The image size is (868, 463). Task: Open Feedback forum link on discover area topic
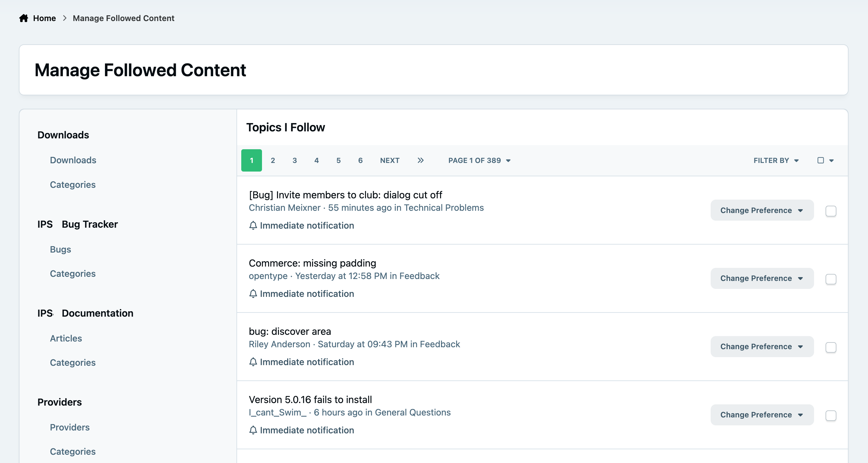pos(440,344)
